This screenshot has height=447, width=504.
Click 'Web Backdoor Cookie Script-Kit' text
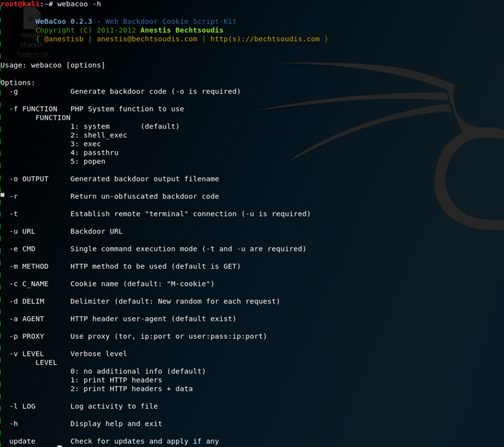(171, 21)
